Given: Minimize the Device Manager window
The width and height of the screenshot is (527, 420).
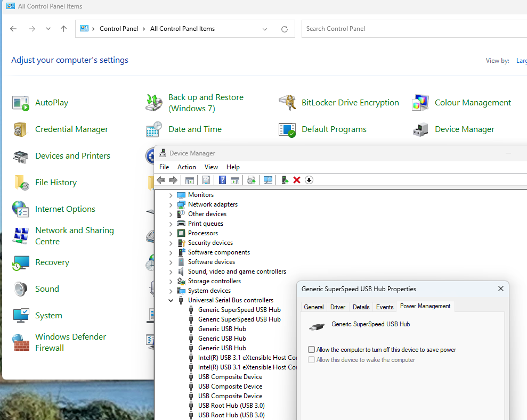Looking at the screenshot, I should (x=508, y=153).
